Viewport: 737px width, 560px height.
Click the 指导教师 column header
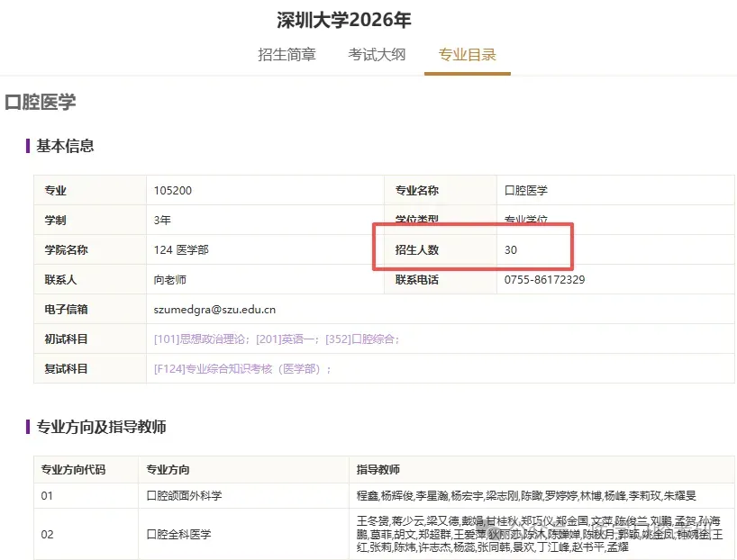pos(541,469)
